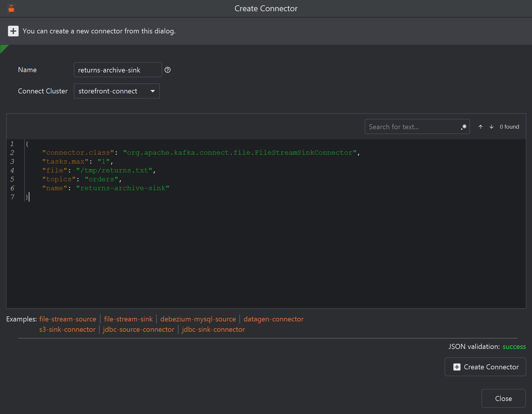Toggle regex option in search box
The height and width of the screenshot is (414, 532).
pyautogui.click(x=463, y=127)
